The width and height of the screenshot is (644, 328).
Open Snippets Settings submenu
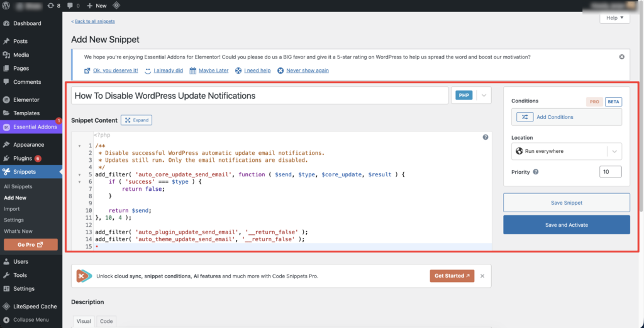point(14,220)
